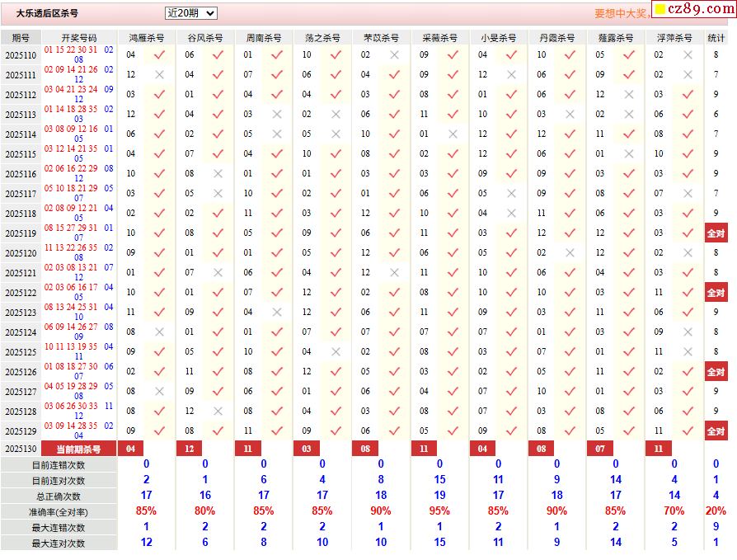737x560 pixels.
Task: Select the 统计 column header
Action: tap(716, 38)
